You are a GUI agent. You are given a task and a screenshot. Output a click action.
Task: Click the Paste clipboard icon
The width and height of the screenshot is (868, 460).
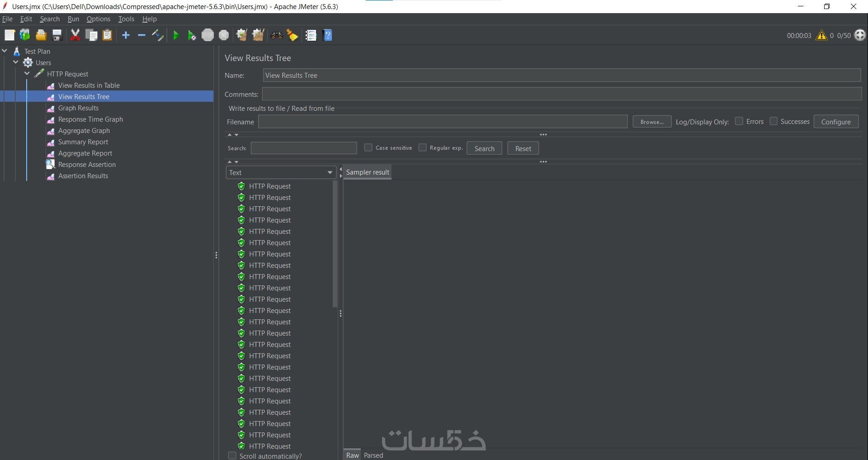point(107,35)
